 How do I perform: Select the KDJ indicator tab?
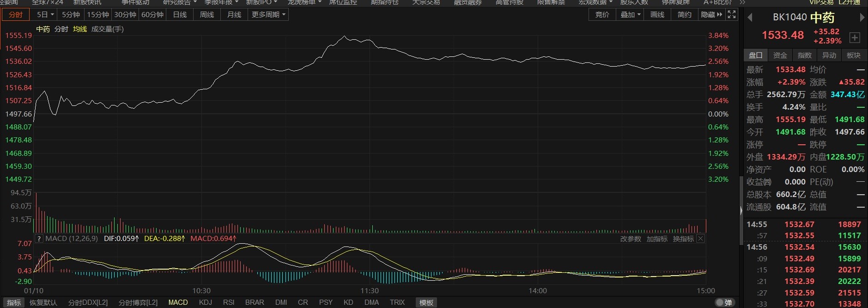[206, 302]
